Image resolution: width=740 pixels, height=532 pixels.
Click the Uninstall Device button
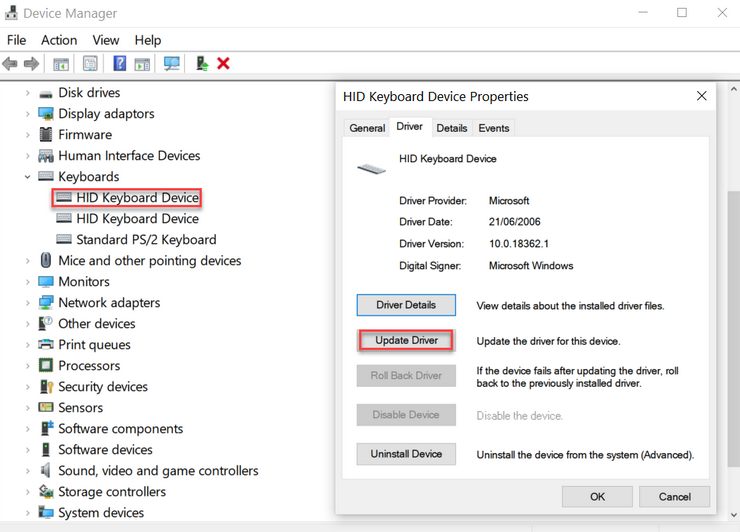pyautogui.click(x=406, y=454)
